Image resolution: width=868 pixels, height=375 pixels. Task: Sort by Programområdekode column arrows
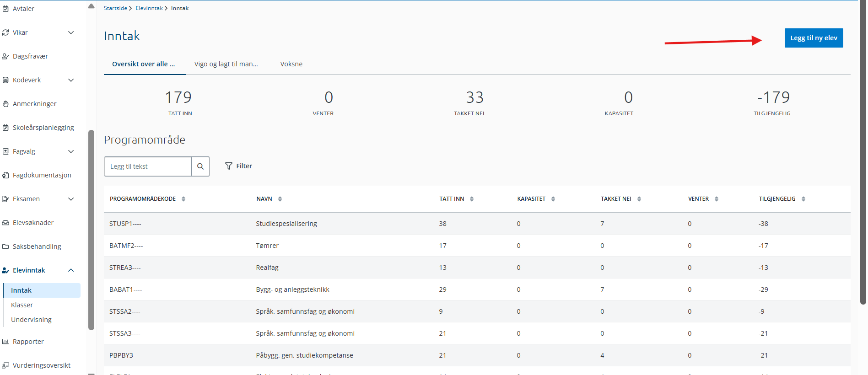[x=183, y=199]
